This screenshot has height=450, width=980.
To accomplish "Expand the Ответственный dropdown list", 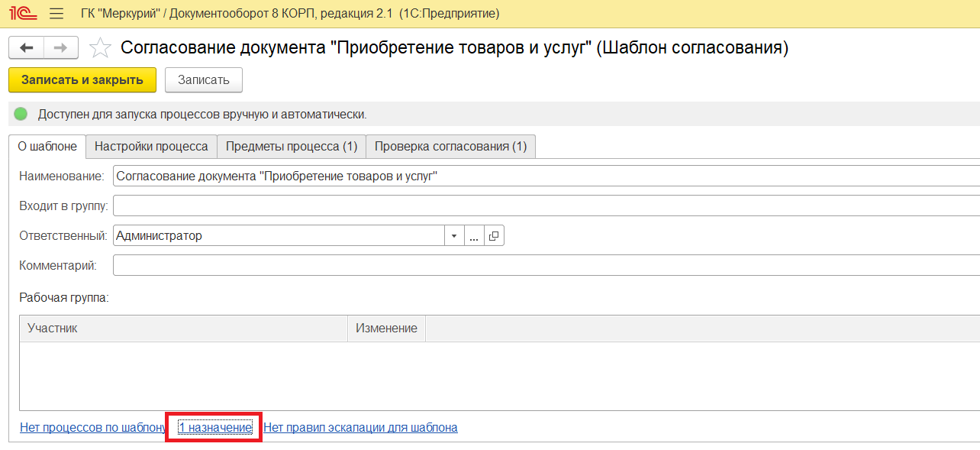I will click(x=454, y=236).
